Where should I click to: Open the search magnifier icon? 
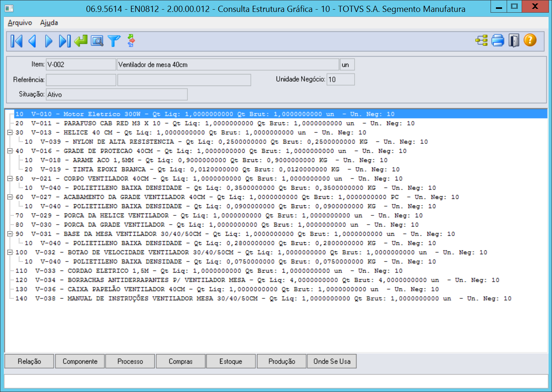(97, 41)
